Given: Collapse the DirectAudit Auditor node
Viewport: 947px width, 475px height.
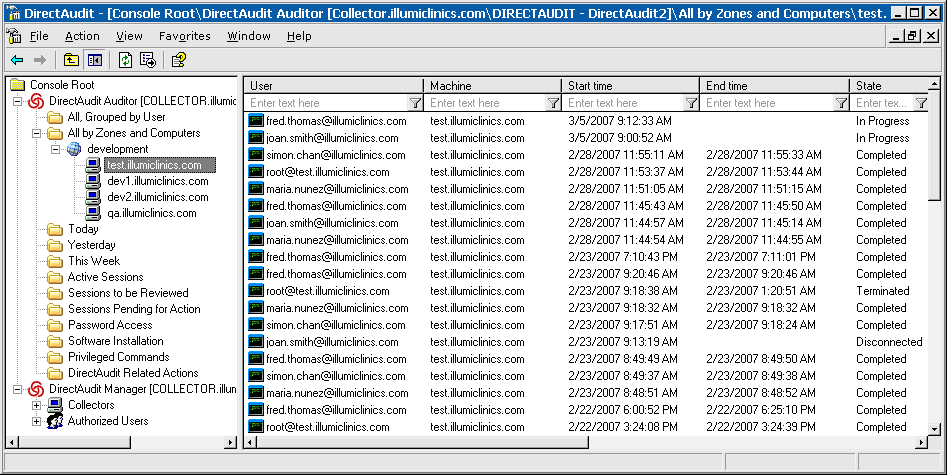Looking at the screenshot, I should [18, 101].
